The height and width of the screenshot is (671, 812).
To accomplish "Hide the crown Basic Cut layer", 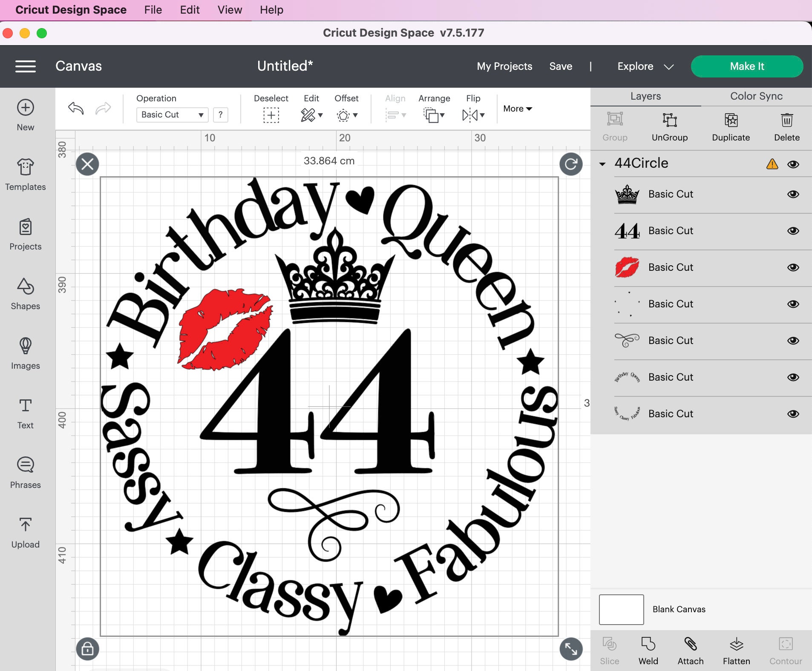I will (x=793, y=194).
